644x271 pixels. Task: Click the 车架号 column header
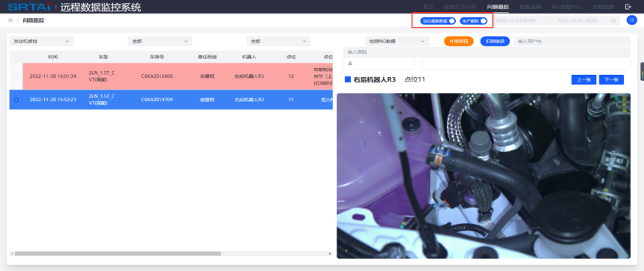point(157,57)
